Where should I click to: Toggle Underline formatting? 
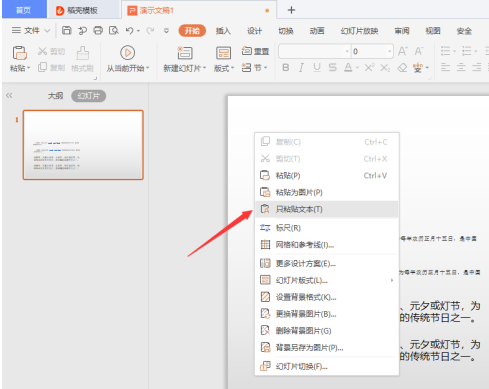point(317,68)
